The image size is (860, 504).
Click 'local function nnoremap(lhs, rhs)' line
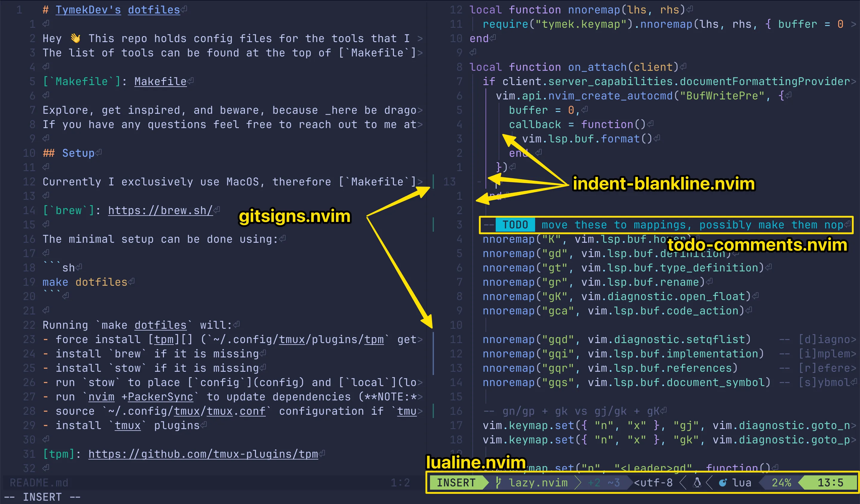click(x=578, y=10)
